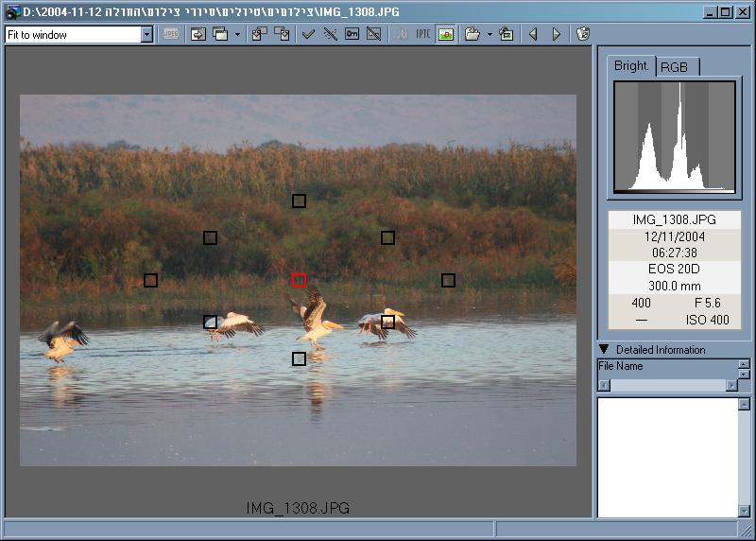Click down arrow of the details text area scrollbar
The image size is (756, 541).
pyautogui.click(x=744, y=511)
